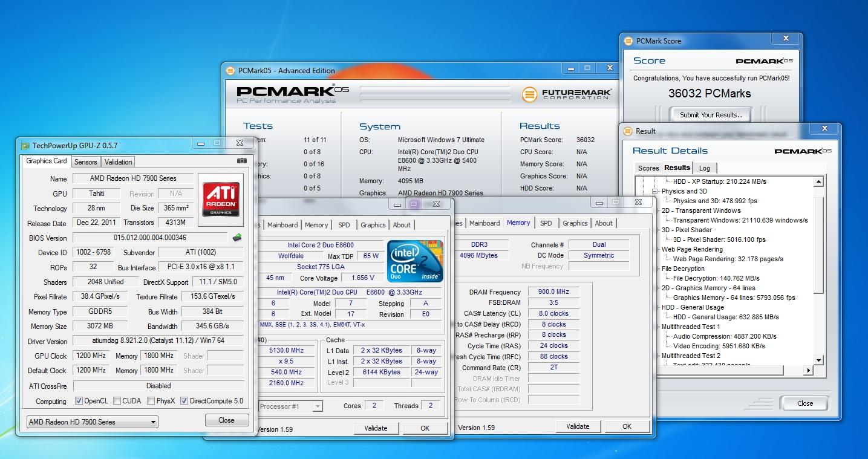Click the PCMark Score window title icon
Screen dimensions: 868x459
click(x=628, y=41)
